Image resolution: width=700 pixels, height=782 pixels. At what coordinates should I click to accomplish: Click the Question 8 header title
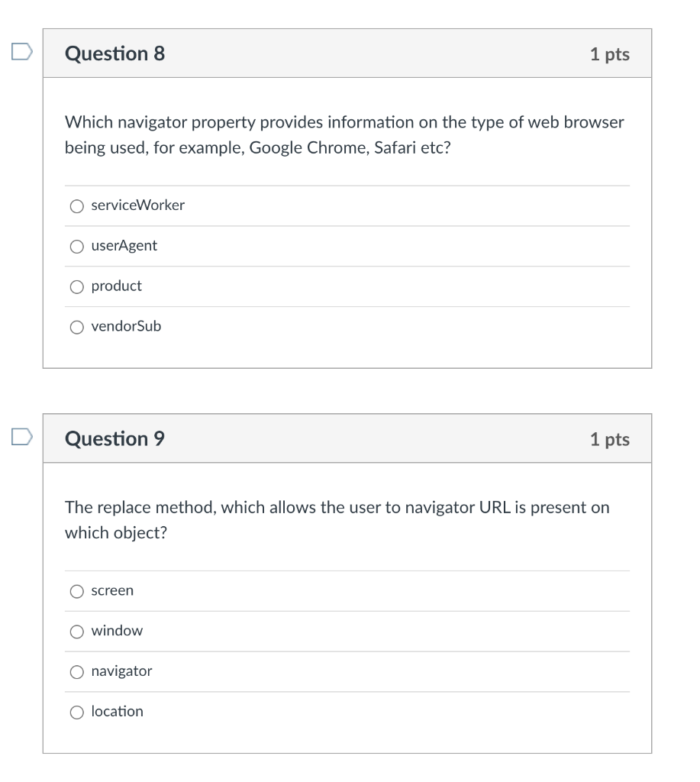click(x=115, y=53)
